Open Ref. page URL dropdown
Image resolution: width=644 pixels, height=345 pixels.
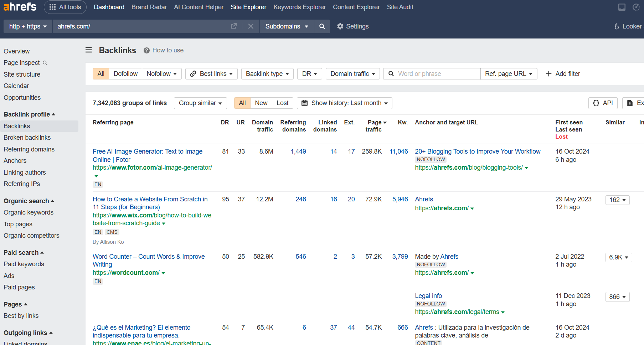(x=509, y=74)
